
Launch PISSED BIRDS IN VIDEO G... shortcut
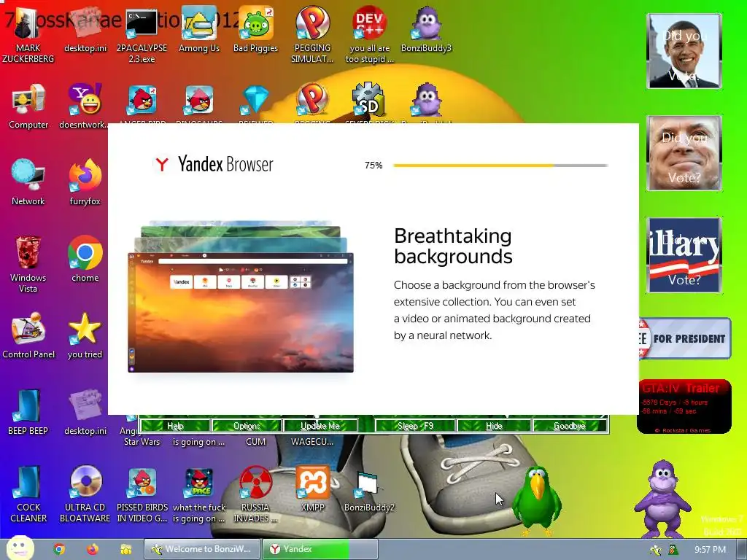click(142, 494)
